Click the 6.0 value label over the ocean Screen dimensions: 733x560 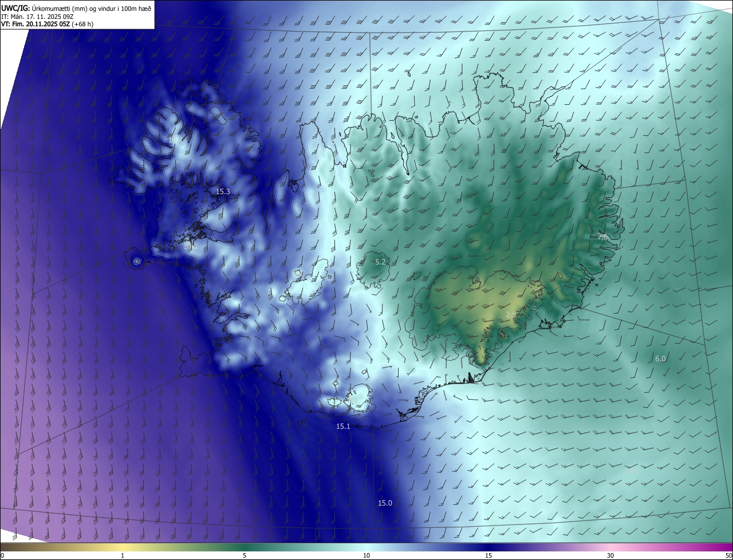coord(660,358)
